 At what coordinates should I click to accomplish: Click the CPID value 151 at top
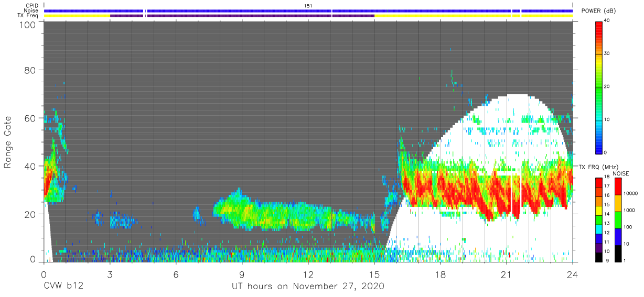(308, 6)
